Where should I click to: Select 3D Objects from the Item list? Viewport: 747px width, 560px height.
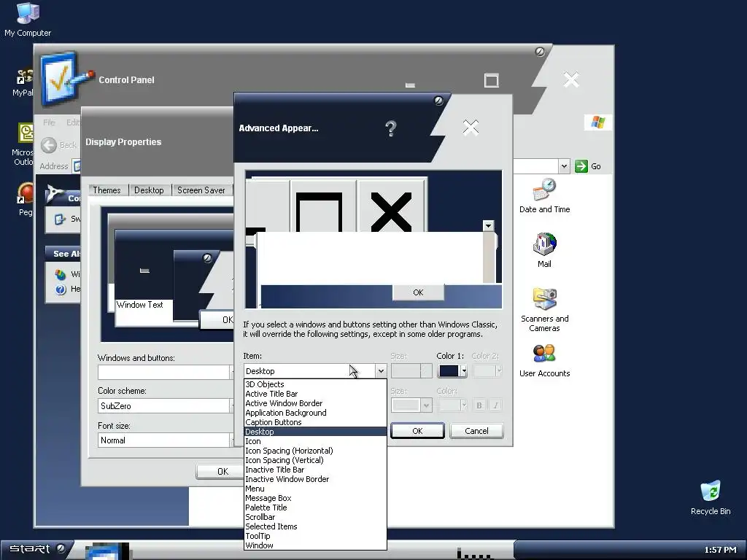[x=315, y=384]
